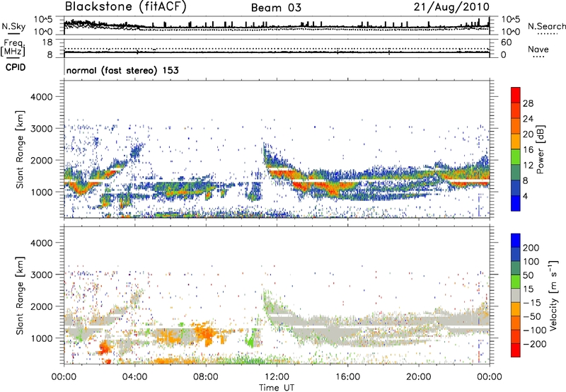Click the "-50" label on velocity colorbar
Screen dimensions: 566x392
click(x=532, y=316)
